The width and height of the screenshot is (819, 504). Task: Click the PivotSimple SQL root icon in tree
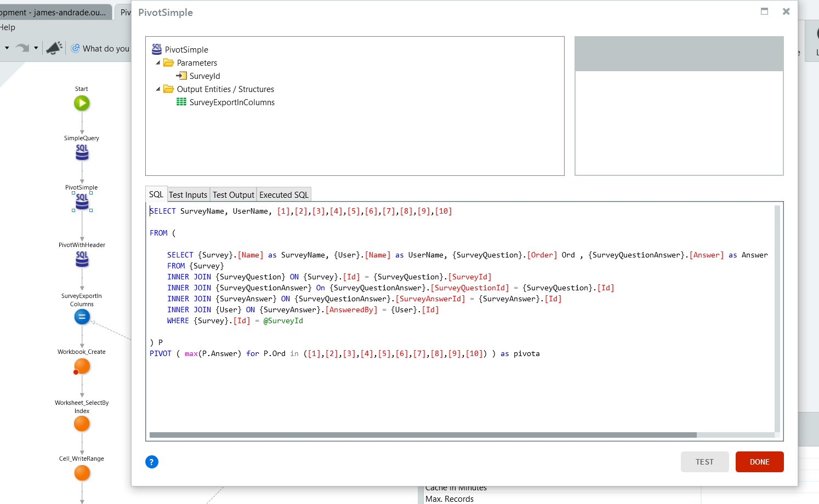coord(157,49)
